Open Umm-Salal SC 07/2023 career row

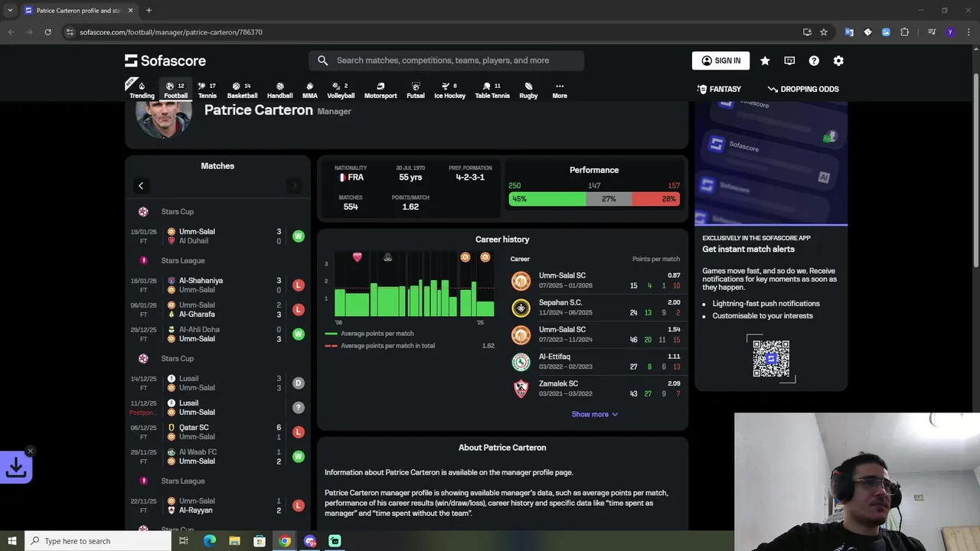coord(595,334)
